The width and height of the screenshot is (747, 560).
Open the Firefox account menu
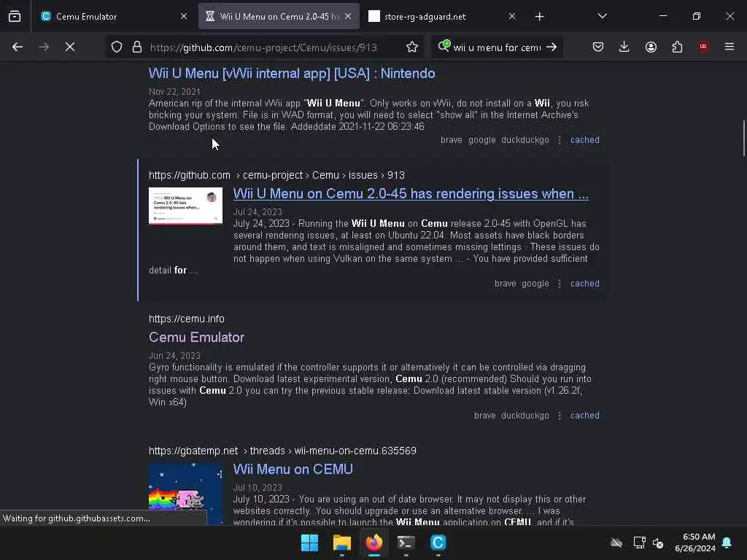coord(651,47)
